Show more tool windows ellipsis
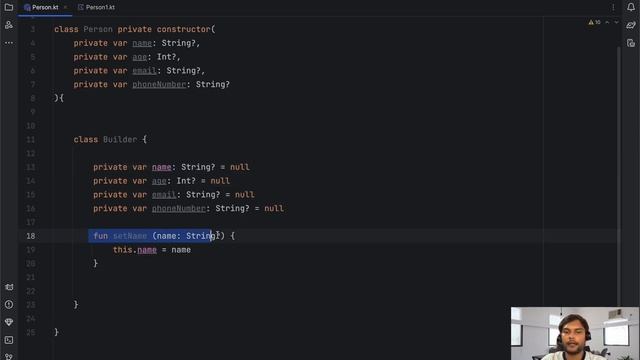640x360 pixels. click(9, 42)
